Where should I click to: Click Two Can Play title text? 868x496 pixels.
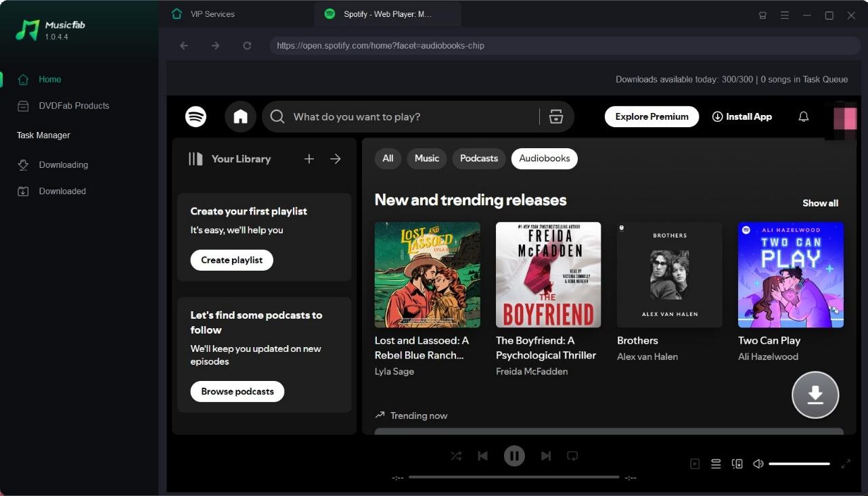pos(769,340)
